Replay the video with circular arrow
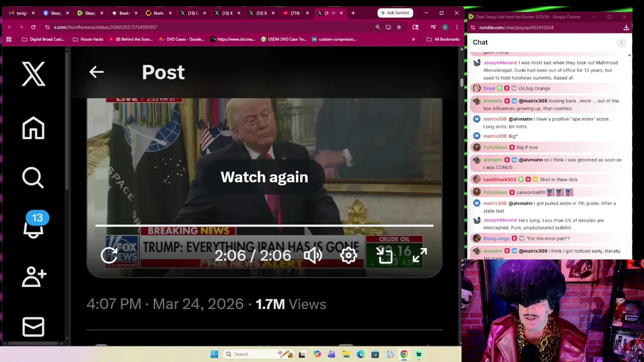Image resolution: width=644 pixels, height=362 pixels. pyautogui.click(x=109, y=255)
